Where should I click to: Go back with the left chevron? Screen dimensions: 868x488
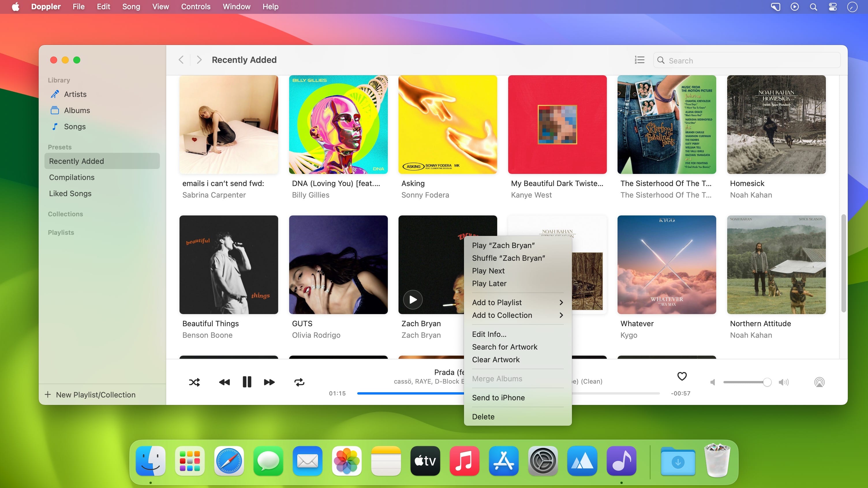pos(181,60)
